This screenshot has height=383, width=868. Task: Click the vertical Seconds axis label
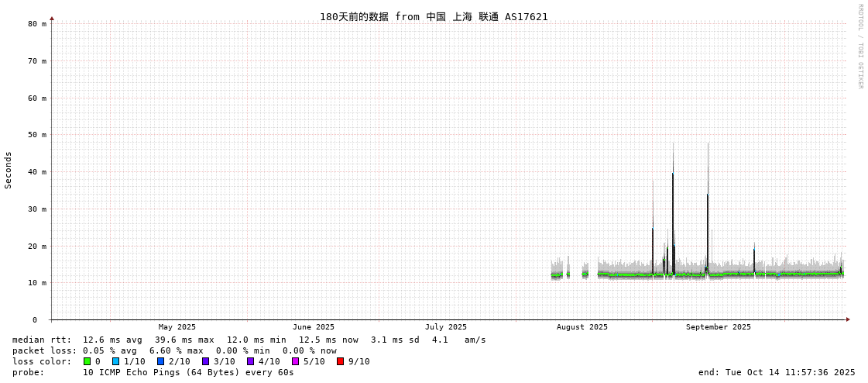pos(9,170)
